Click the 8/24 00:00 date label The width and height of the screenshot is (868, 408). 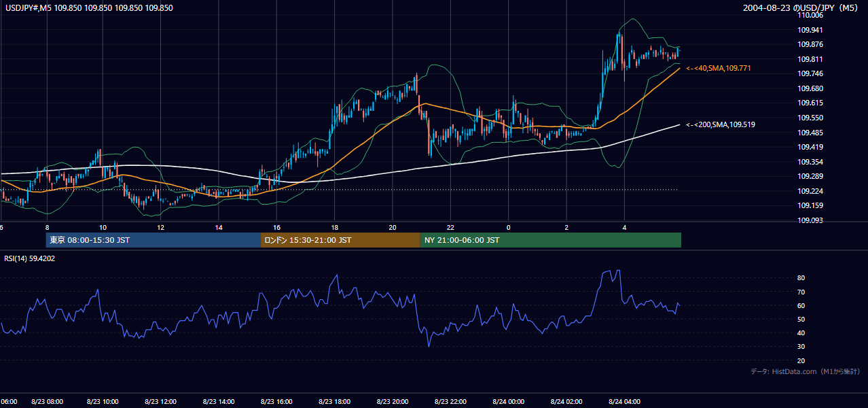507,401
